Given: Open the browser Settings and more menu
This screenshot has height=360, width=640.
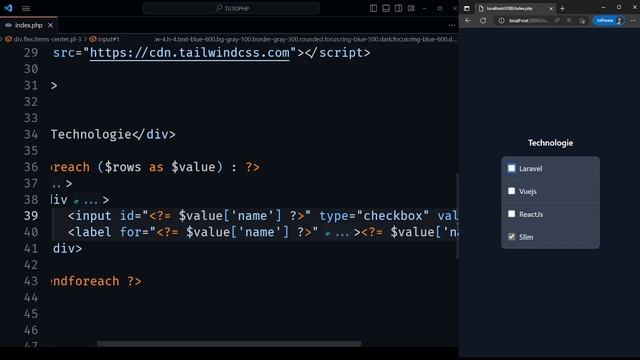Looking at the screenshot, I should click(633, 20).
